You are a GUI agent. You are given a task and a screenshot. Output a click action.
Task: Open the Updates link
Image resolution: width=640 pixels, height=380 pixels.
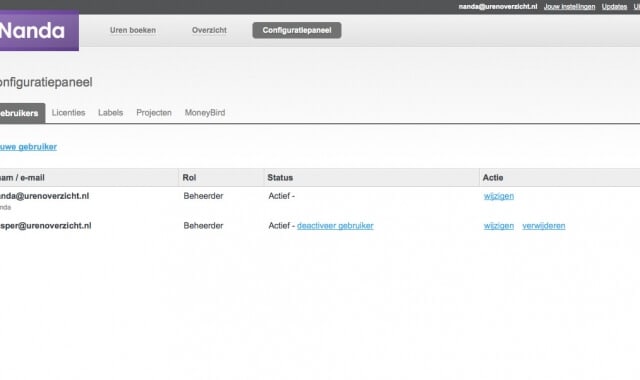[x=614, y=7]
